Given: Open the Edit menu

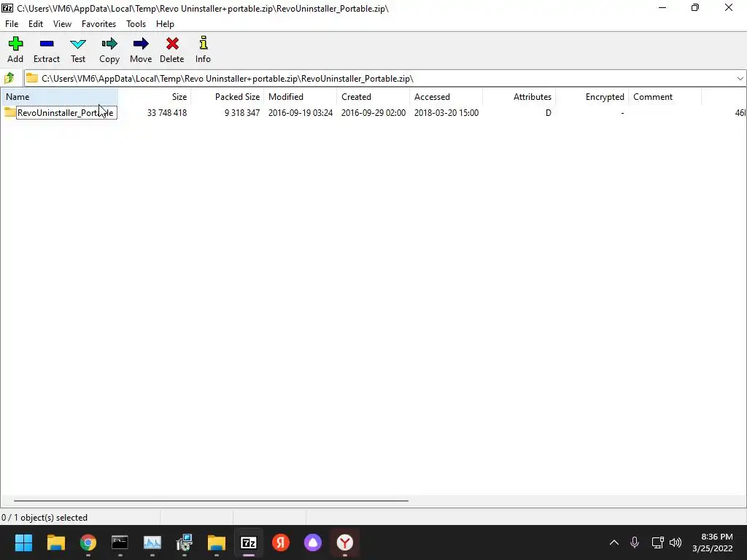Looking at the screenshot, I should click(36, 24).
